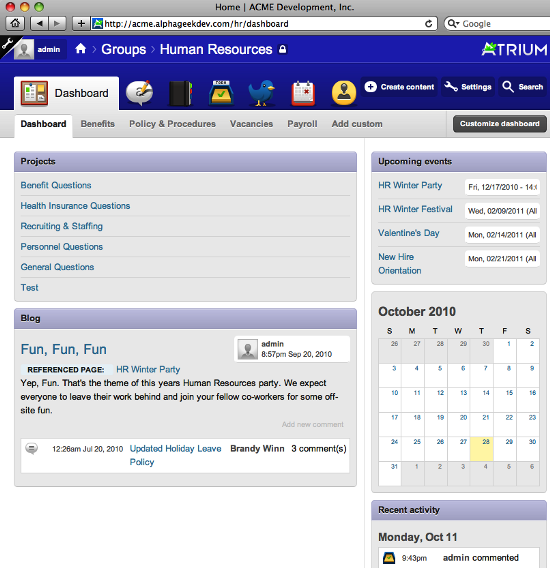Click Create content button
Viewport: 550px width, 568px height.
click(x=399, y=87)
